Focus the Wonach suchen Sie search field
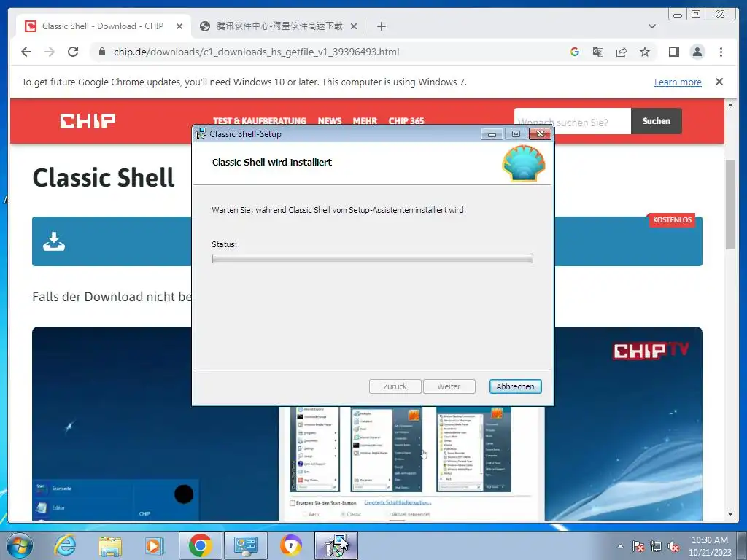Image resolution: width=747 pixels, height=560 pixels. [573, 122]
